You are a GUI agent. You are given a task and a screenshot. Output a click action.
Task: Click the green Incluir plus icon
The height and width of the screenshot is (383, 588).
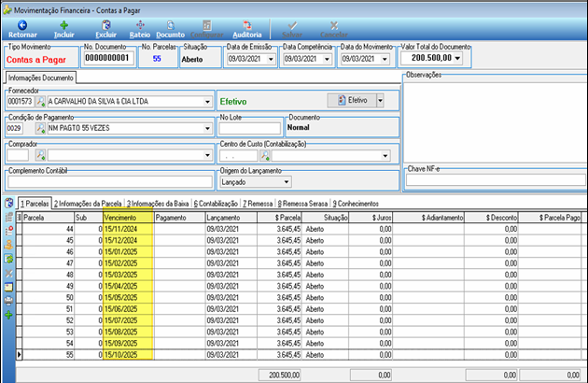click(x=64, y=25)
